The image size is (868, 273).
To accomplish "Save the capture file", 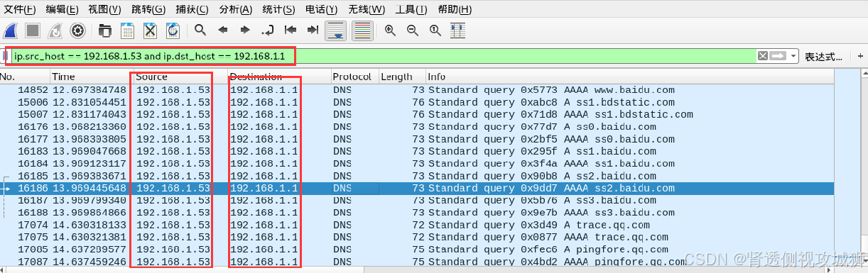I will point(128,30).
